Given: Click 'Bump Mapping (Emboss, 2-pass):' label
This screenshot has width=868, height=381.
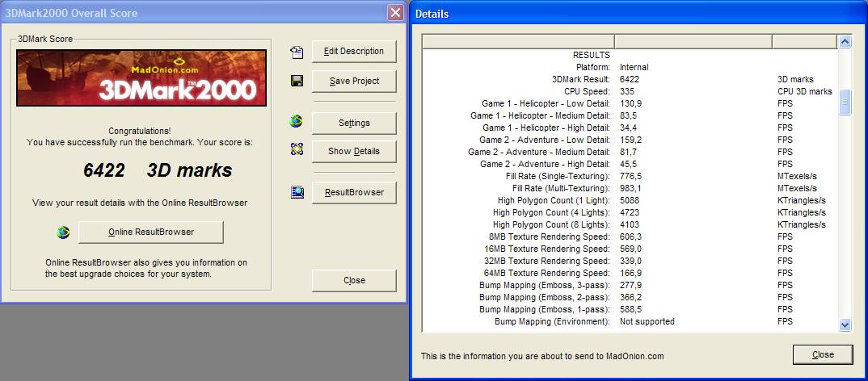Looking at the screenshot, I should (x=545, y=298).
